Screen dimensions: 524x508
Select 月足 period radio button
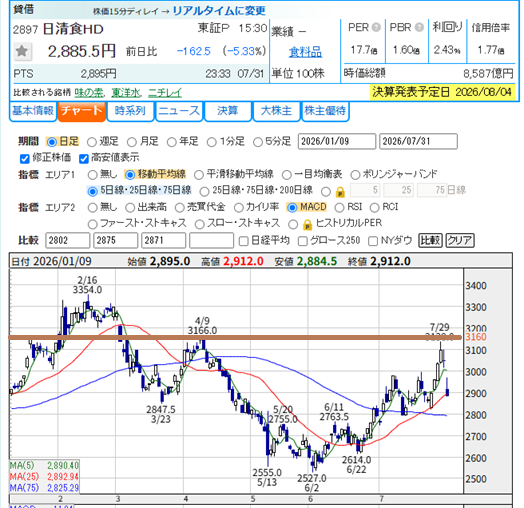(132, 142)
